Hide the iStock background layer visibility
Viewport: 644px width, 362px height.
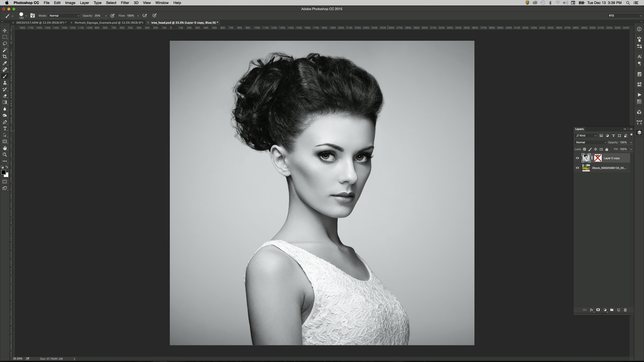577,168
